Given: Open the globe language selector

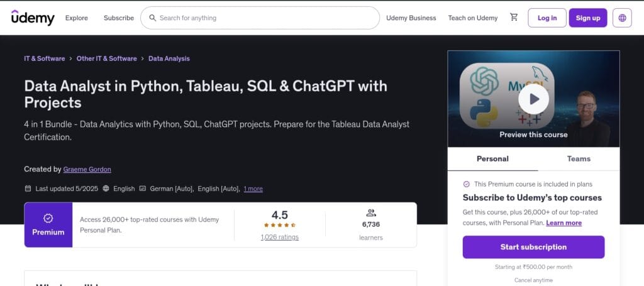Looking at the screenshot, I should click(622, 18).
